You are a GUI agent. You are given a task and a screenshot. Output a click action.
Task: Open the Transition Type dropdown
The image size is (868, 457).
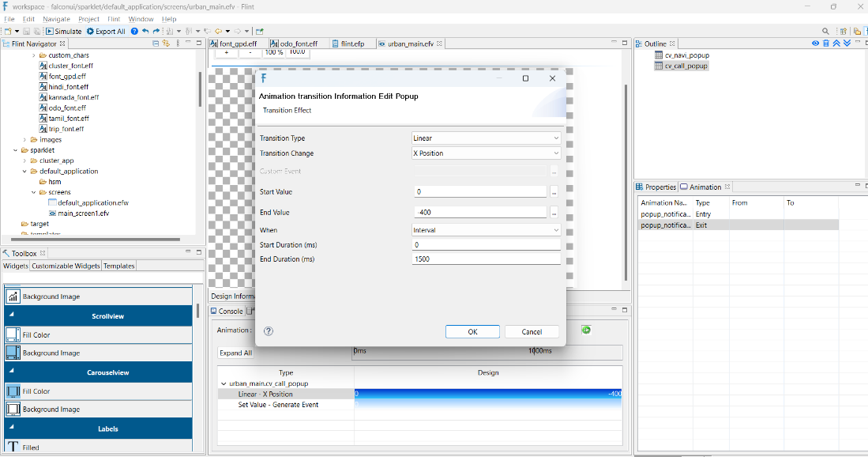click(x=486, y=138)
